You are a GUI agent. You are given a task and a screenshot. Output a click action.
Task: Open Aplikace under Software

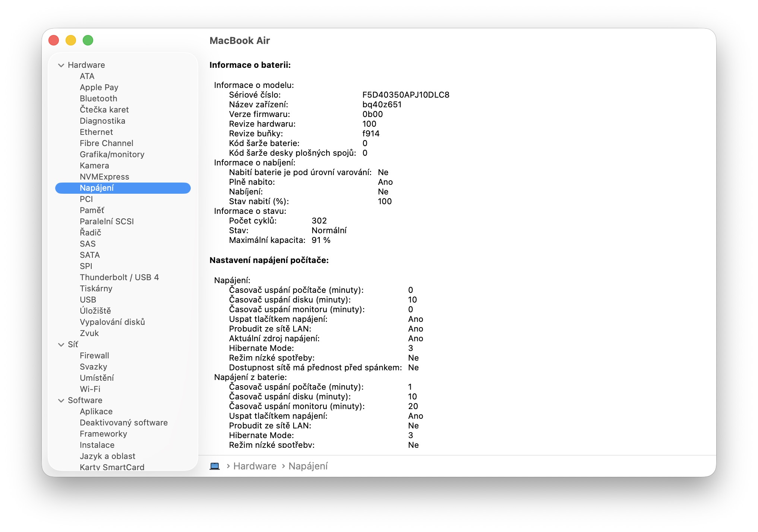[x=96, y=411]
